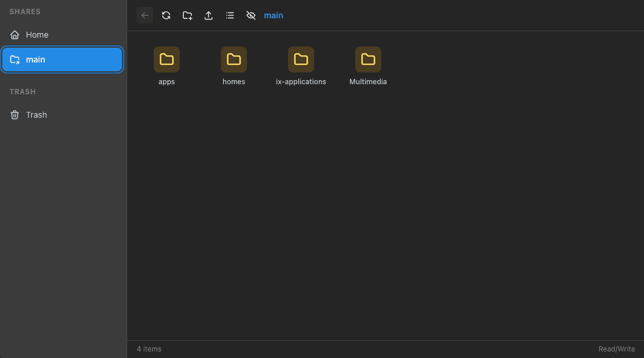Select the main share in sidebar
The height and width of the screenshot is (358, 644).
coord(62,59)
